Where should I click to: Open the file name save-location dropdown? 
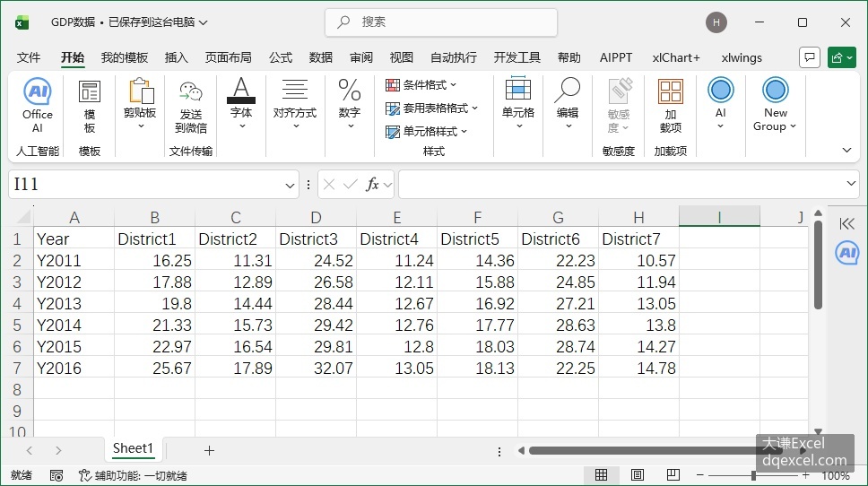click(x=204, y=22)
